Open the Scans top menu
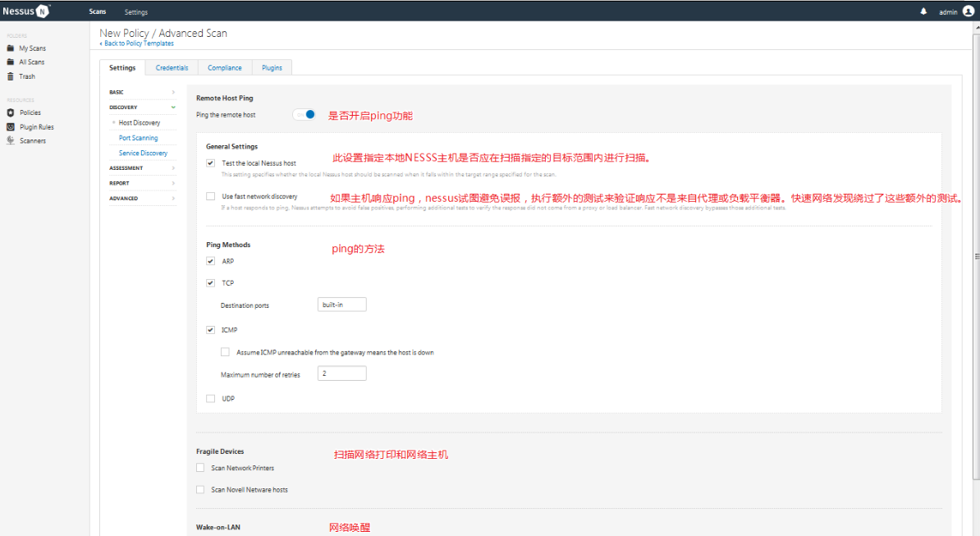Viewport: 980px width, 536px height. tap(98, 11)
